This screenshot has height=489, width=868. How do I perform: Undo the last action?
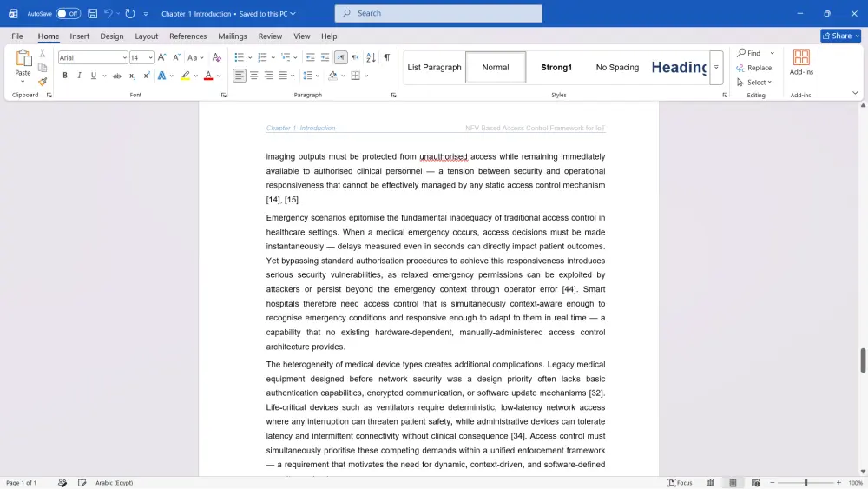click(108, 13)
